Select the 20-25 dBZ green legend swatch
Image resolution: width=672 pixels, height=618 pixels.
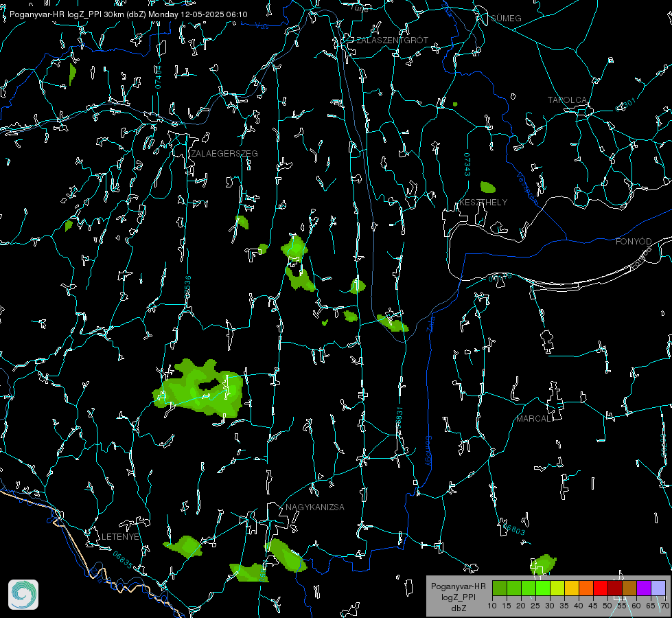529,588
